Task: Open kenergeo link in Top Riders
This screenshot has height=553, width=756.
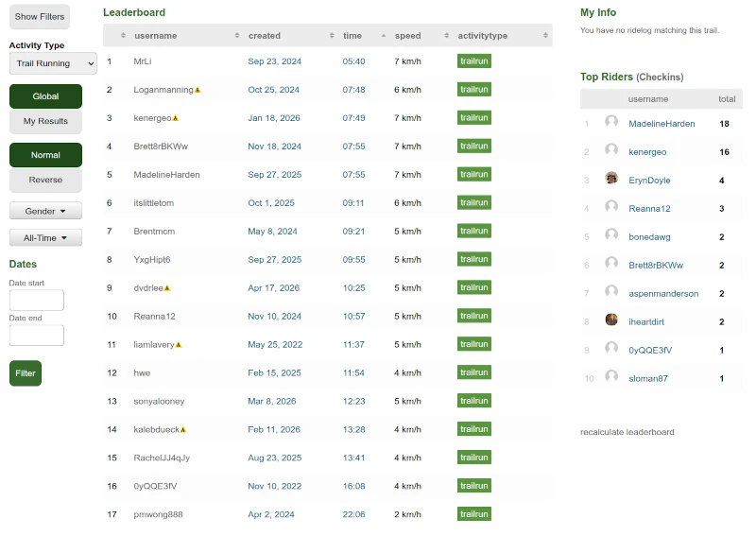Action: (647, 152)
